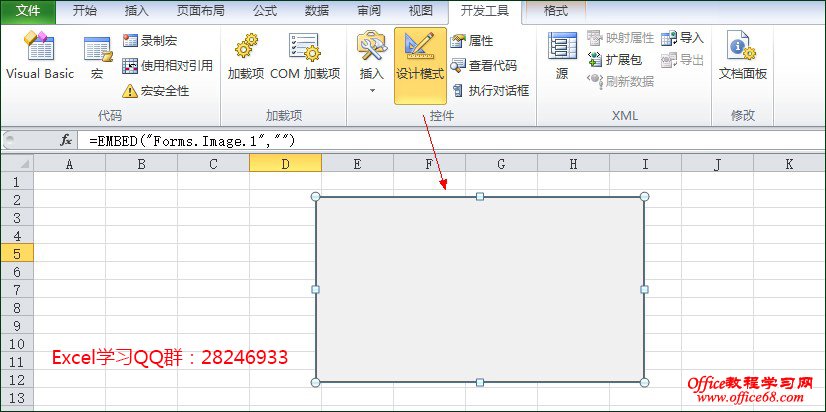Open the Visual Basic editor

point(40,55)
